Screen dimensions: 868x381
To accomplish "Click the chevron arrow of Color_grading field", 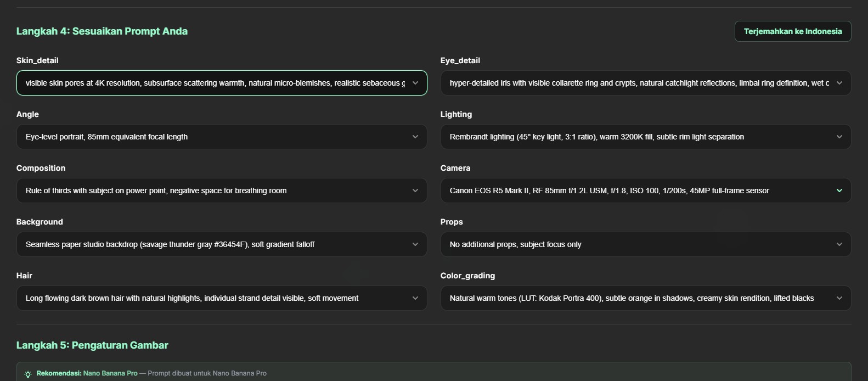I will click(x=839, y=298).
